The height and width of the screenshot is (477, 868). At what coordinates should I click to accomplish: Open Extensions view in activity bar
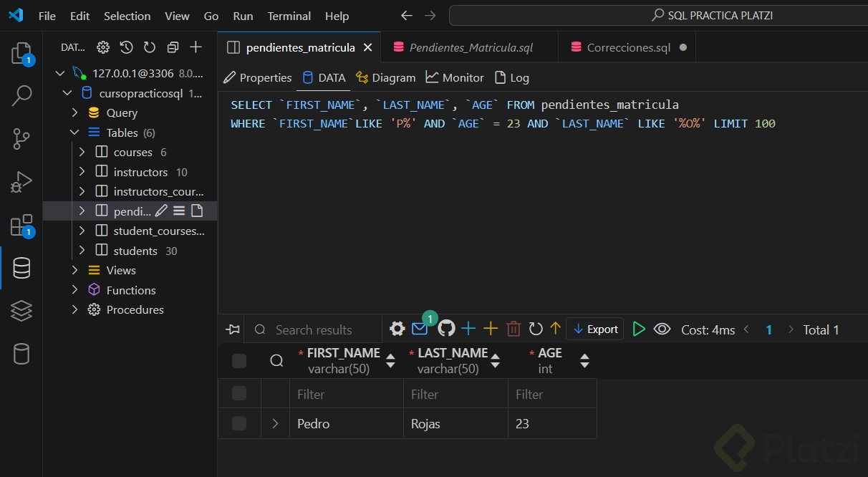click(x=21, y=226)
